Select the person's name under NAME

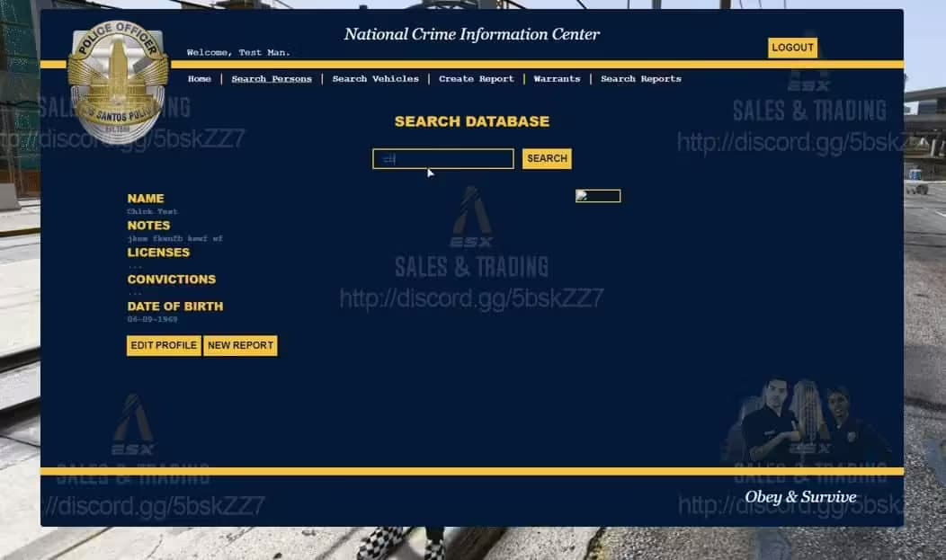point(152,212)
